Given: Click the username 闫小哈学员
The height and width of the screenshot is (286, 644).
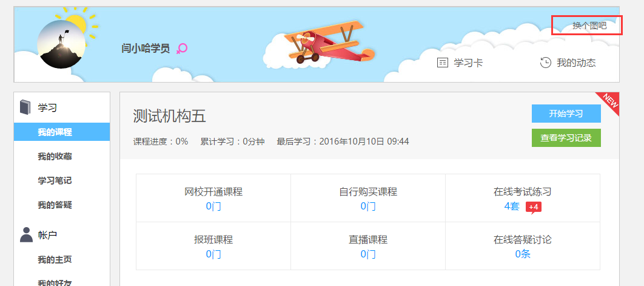Looking at the screenshot, I should pyautogui.click(x=146, y=49).
